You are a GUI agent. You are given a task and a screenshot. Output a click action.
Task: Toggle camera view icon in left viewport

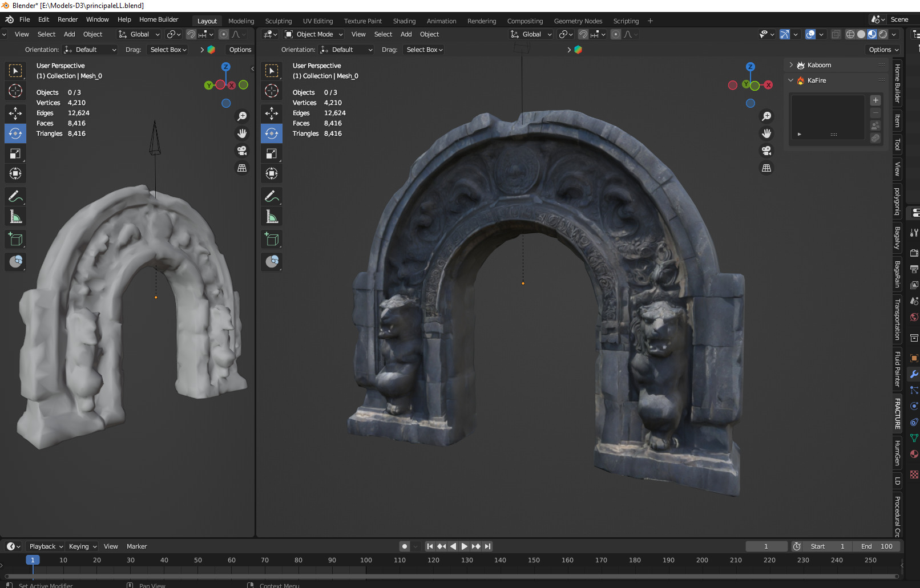(242, 151)
